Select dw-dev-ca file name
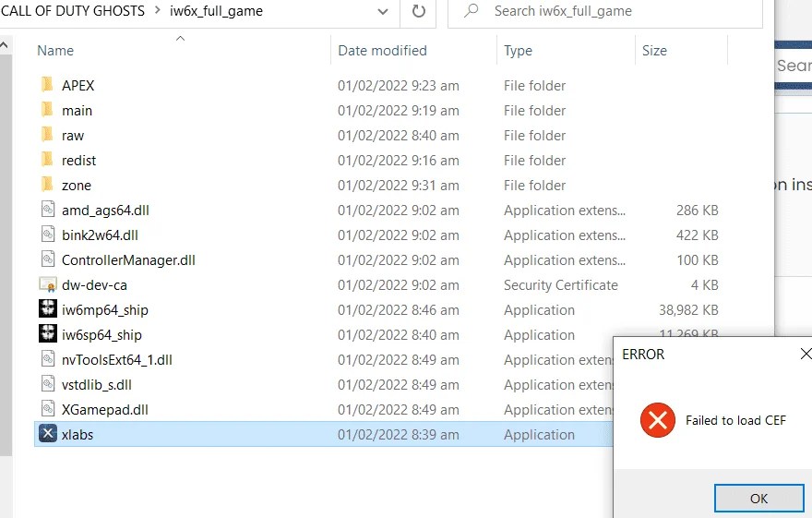 tap(94, 285)
